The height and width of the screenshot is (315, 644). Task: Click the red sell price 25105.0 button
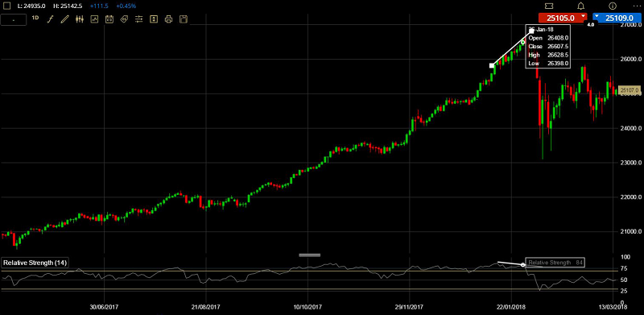pos(563,18)
